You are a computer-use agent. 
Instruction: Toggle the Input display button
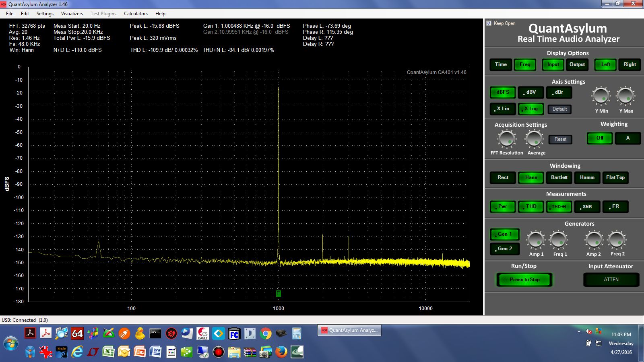click(553, 64)
